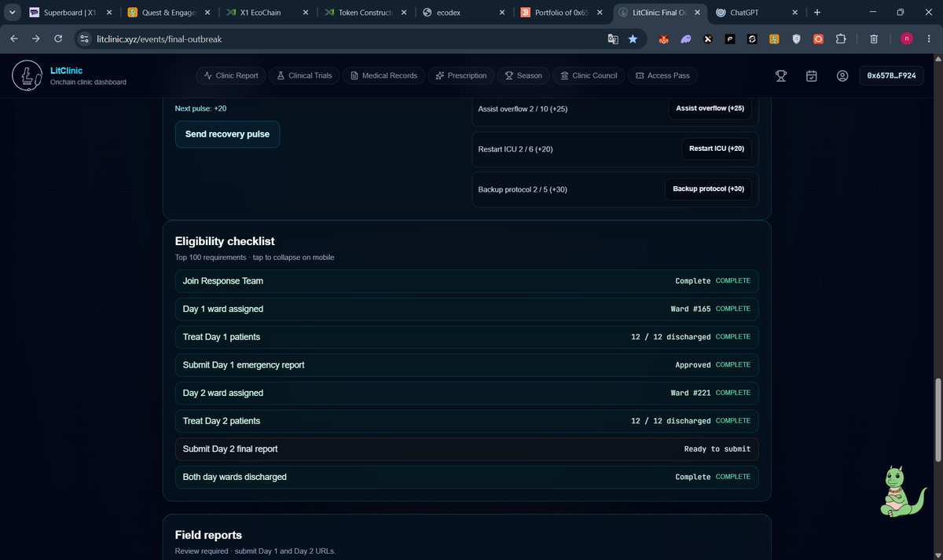The image size is (943, 560).
Task: Close the X1 EcoChain tab
Action: 304,13
